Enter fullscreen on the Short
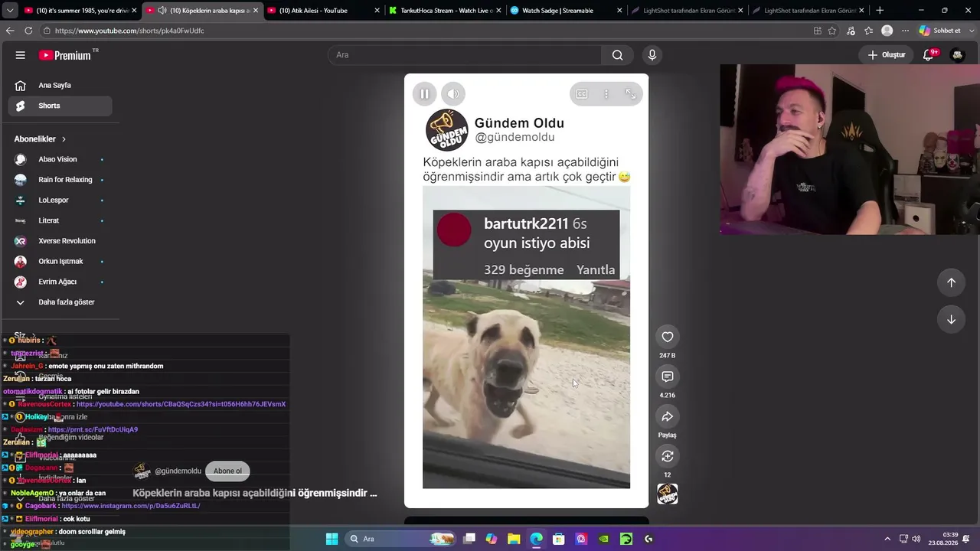Image resolution: width=980 pixels, height=551 pixels. click(x=631, y=94)
